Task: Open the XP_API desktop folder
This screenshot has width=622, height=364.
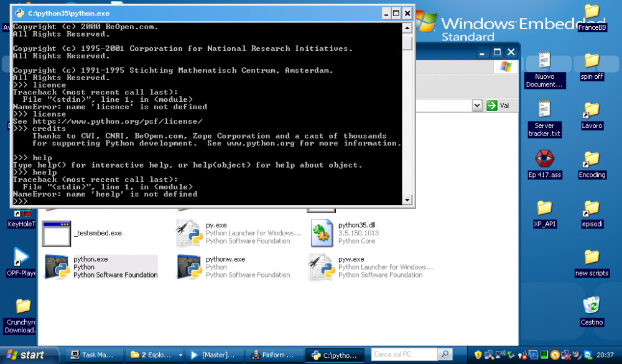Action: pos(544,214)
